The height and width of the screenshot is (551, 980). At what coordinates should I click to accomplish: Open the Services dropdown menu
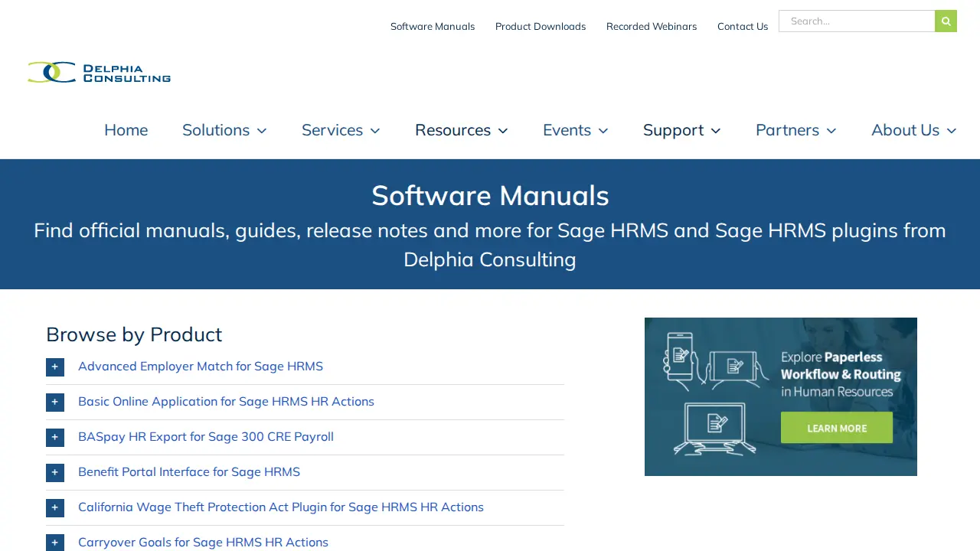[x=341, y=130]
